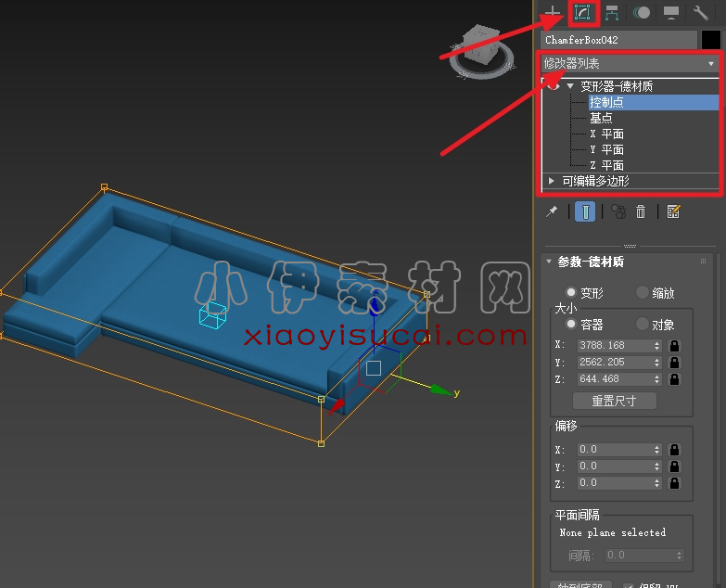Select X 平面 sub-object level
The height and width of the screenshot is (588, 726).
coord(606,134)
